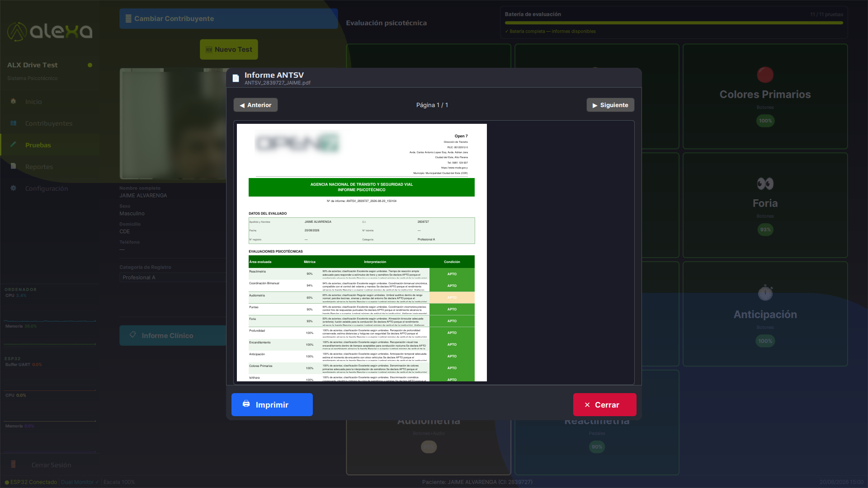Click the 'CDE' value under Domicilio

[125, 231]
